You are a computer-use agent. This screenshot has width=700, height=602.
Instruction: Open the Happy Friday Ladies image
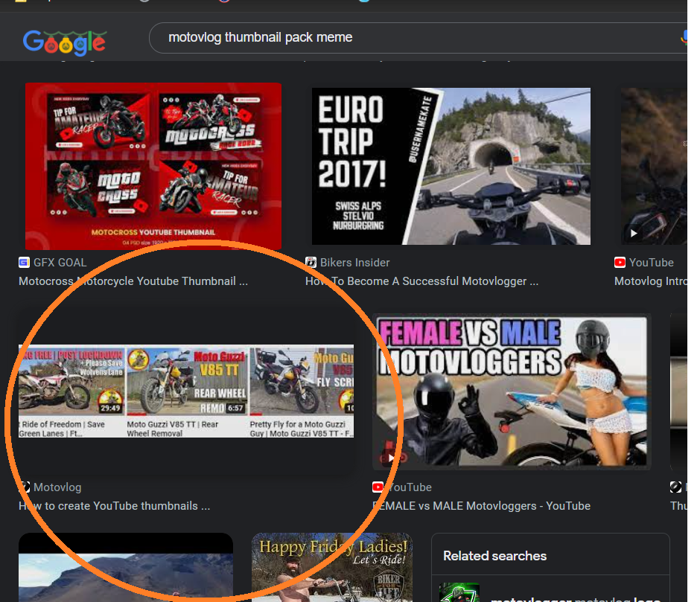pos(331,567)
